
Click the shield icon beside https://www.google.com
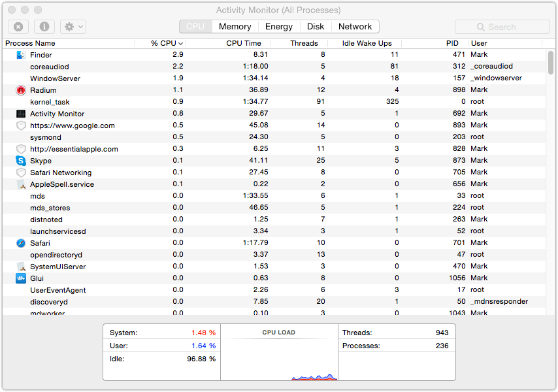pos(21,125)
